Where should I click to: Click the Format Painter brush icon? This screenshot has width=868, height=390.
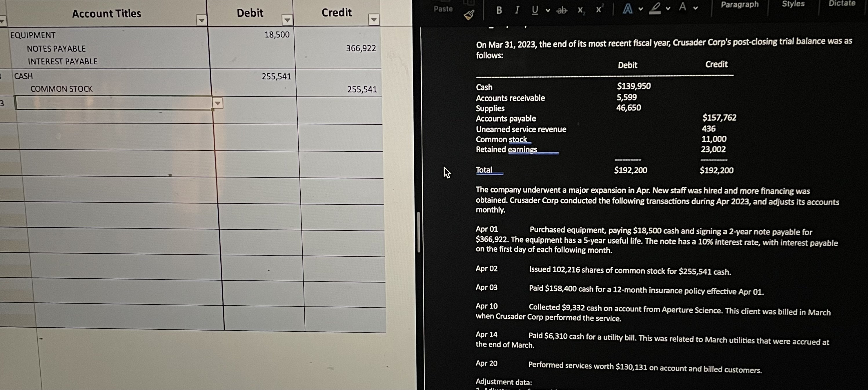point(469,15)
